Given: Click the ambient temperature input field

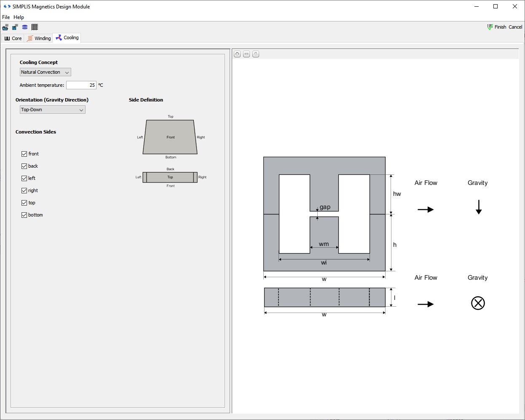Looking at the screenshot, I should click(x=81, y=85).
